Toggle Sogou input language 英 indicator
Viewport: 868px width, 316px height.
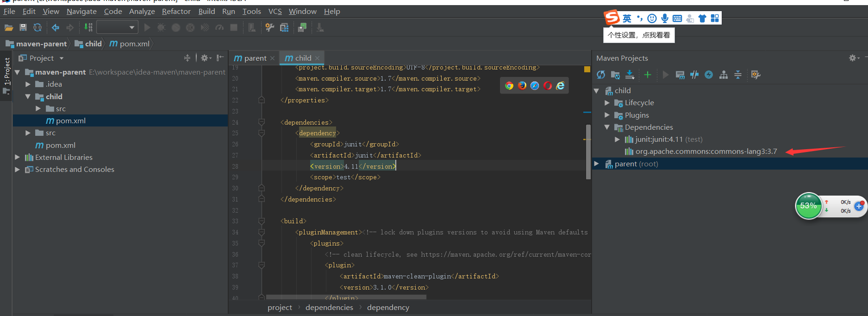627,19
